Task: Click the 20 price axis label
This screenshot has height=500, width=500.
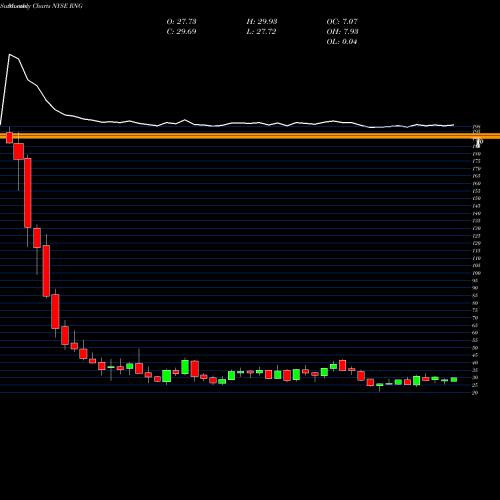Action: 475,393
